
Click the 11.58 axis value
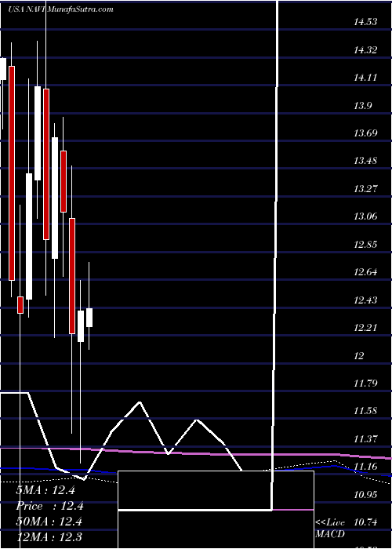(365, 411)
